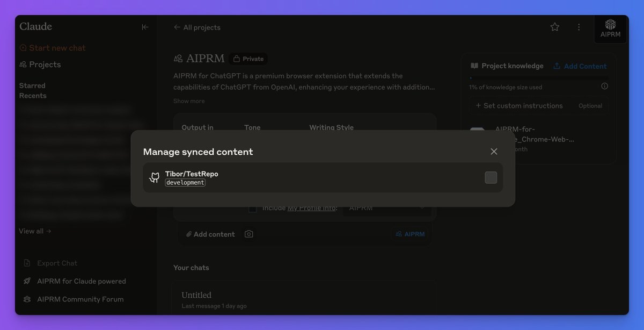Click the GitHub icon beside Tibor/TestRepo
The image size is (644, 330).
[x=155, y=178]
